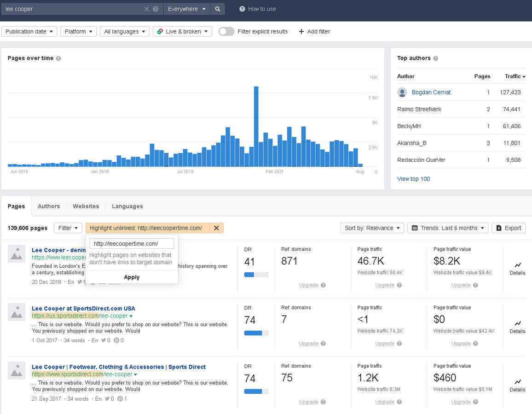Open Lee Cooper at SportsDirect.com USA title
The height and width of the screenshot is (414, 532).
click(x=83, y=309)
